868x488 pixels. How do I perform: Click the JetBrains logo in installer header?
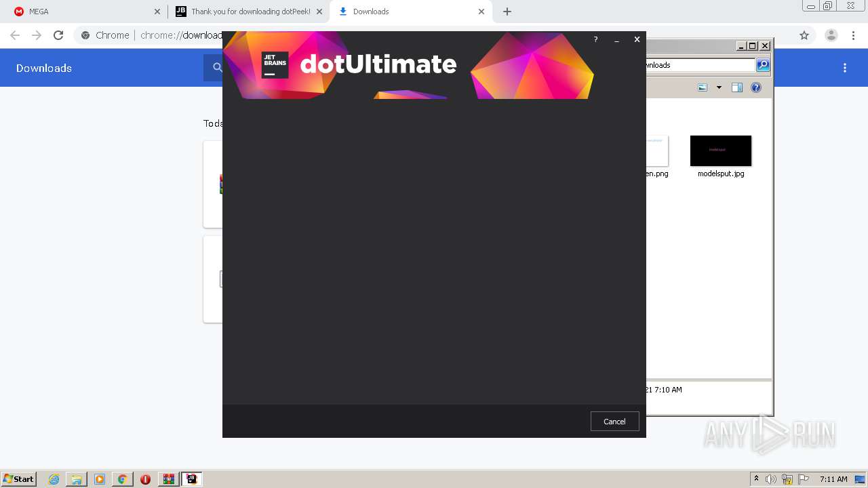pyautogui.click(x=275, y=64)
